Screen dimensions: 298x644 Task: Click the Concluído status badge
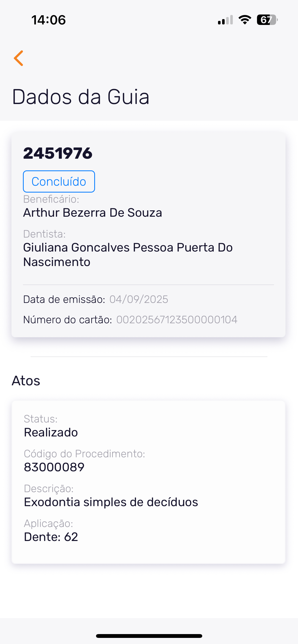(59, 182)
